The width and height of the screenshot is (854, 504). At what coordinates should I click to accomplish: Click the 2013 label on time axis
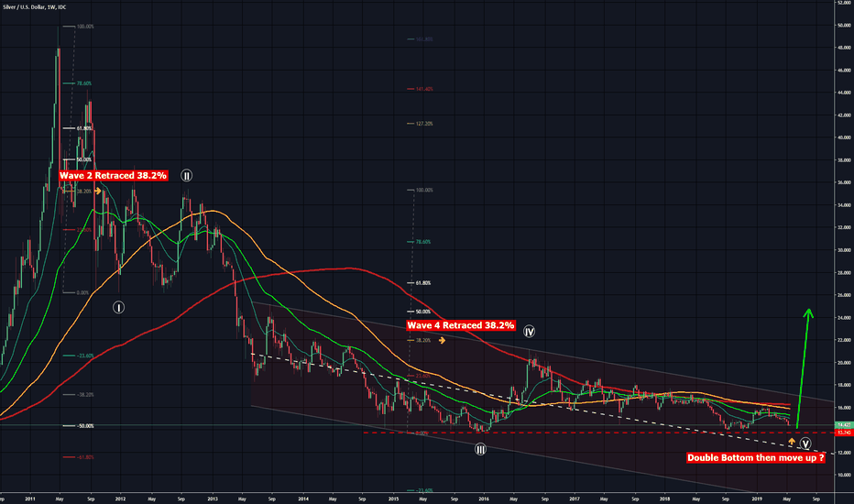[213, 499]
